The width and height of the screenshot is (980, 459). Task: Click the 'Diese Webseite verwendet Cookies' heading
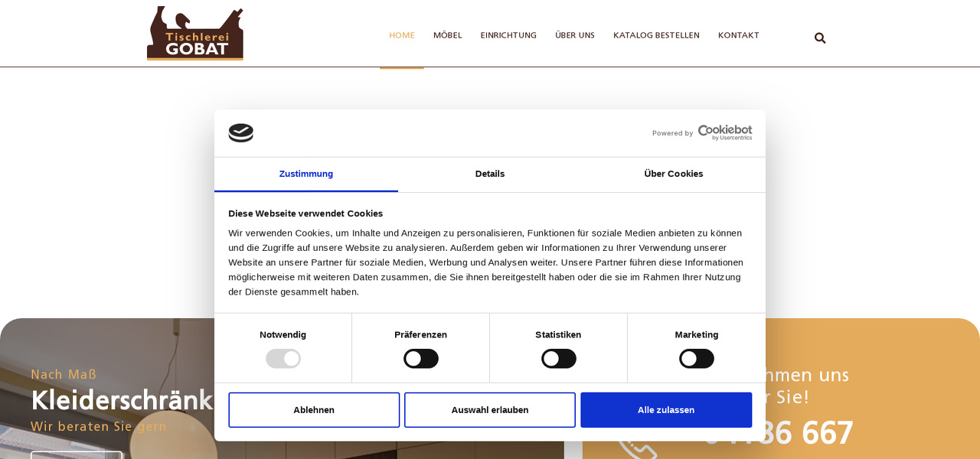coord(305,213)
